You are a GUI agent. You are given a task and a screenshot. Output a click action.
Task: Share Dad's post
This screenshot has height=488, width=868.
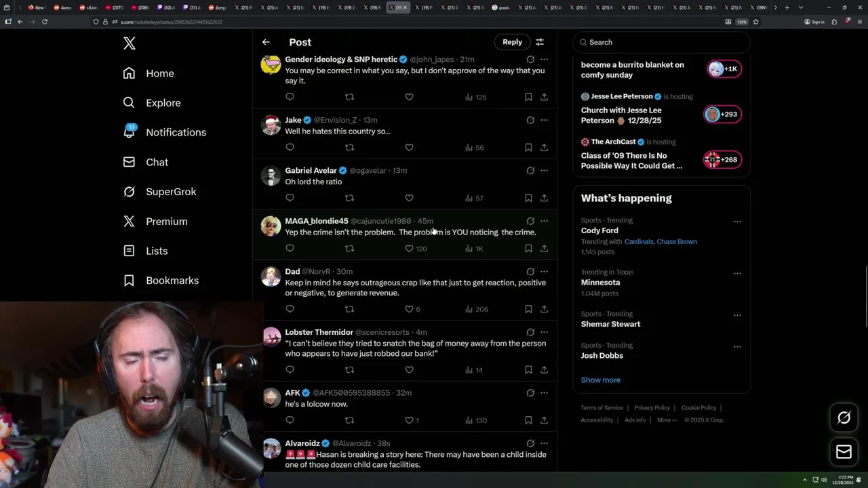pos(544,309)
